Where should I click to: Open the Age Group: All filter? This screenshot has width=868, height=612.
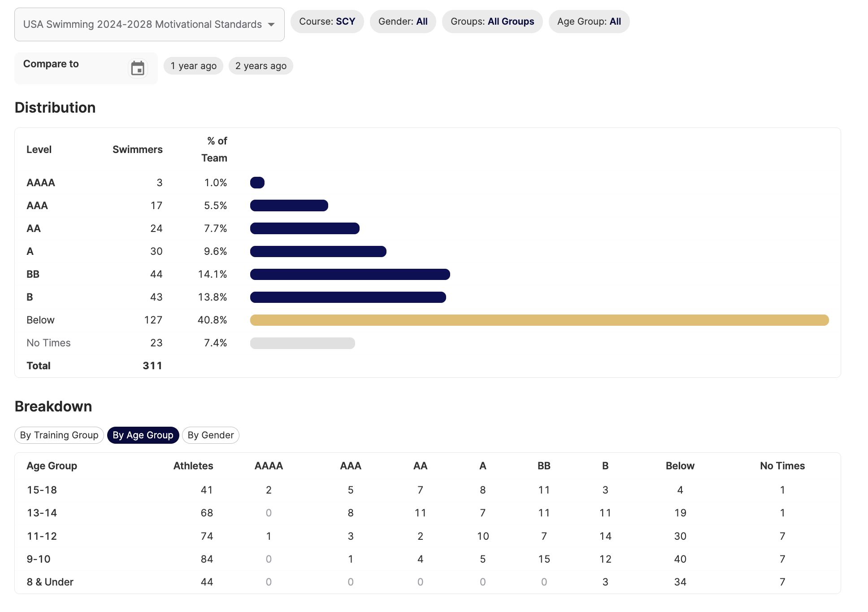pos(589,22)
